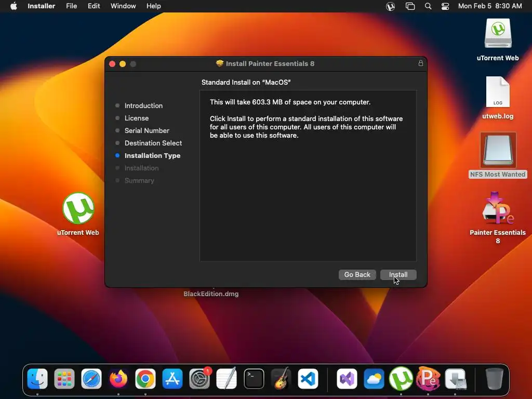Click the date and time in menu bar
This screenshot has height=399, width=532.
[x=490, y=6]
